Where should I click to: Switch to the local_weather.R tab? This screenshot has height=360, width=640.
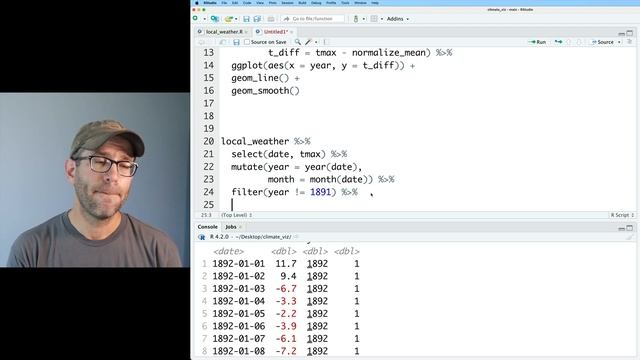click(x=224, y=31)
